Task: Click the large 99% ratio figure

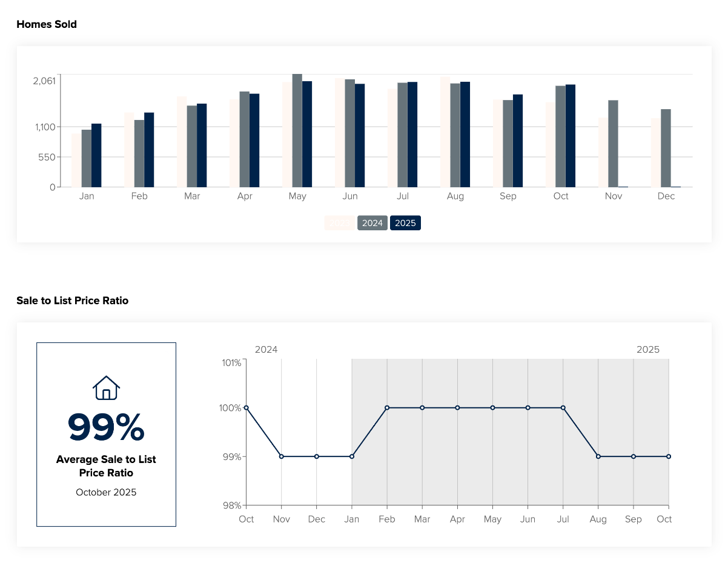Action: click(106, 427)
